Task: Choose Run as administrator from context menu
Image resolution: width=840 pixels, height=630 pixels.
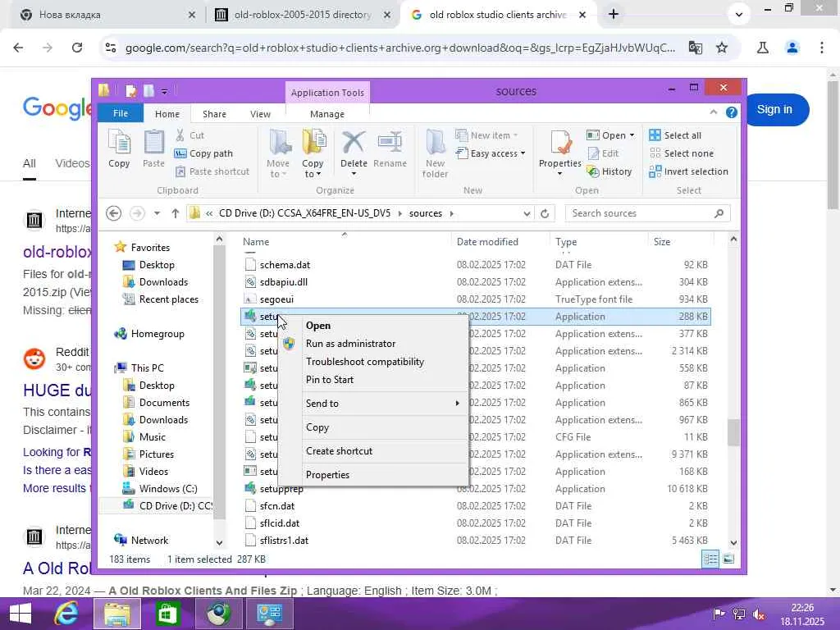Action: click(x=374, y=344)
